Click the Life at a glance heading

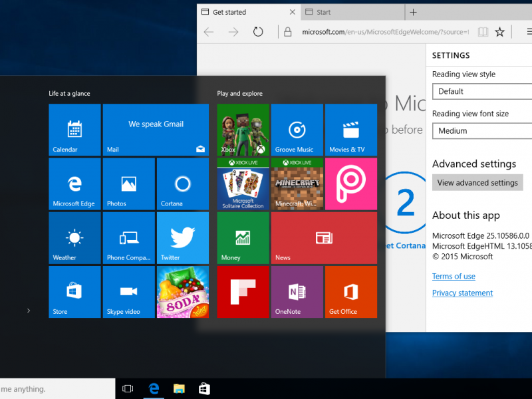pyautogui.click(x=69, y=94)
